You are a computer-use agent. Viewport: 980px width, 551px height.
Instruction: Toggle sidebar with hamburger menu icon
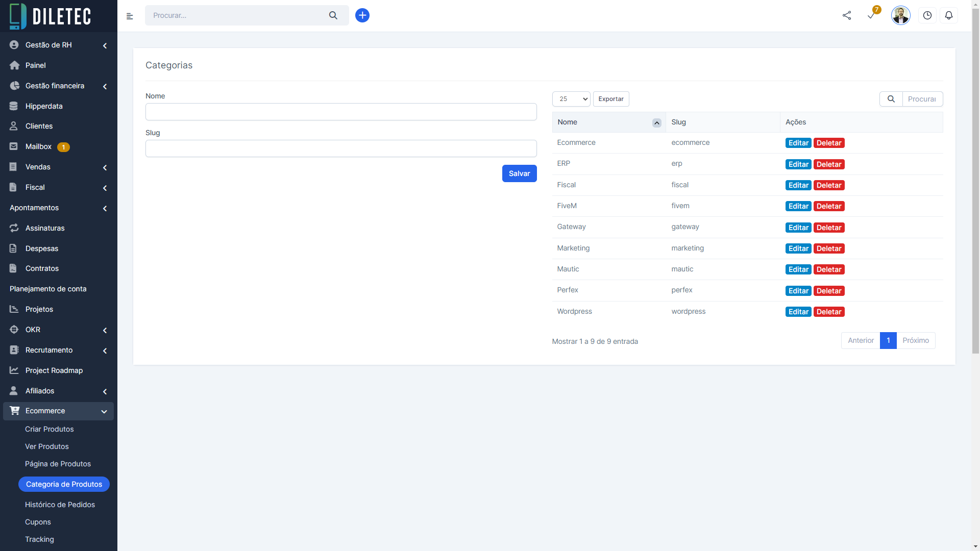[130, 16]
